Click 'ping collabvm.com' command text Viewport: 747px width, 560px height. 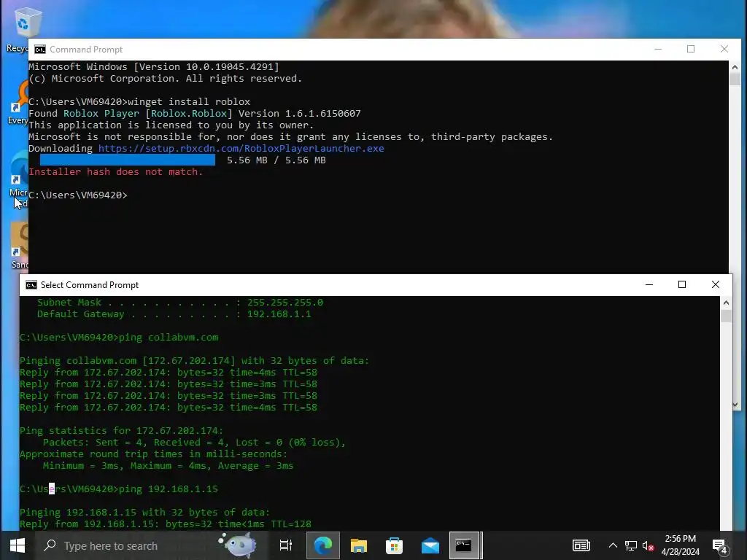[x=169, y=338]
